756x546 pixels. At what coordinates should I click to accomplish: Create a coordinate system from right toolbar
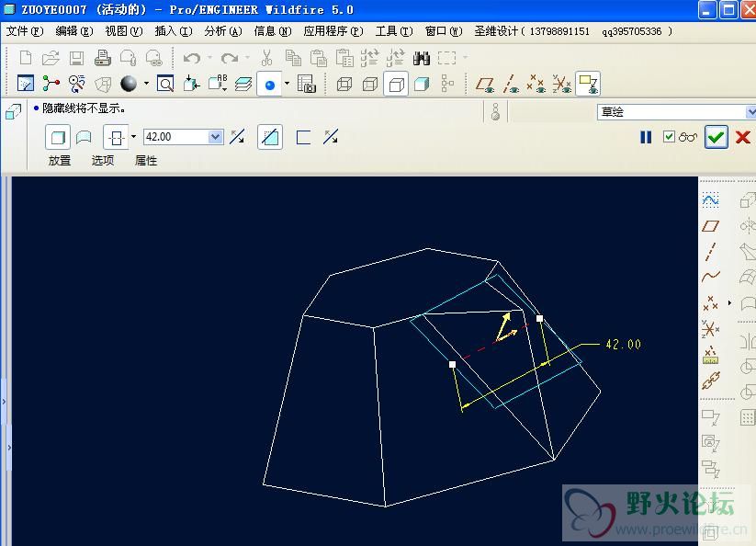[711, 329]
